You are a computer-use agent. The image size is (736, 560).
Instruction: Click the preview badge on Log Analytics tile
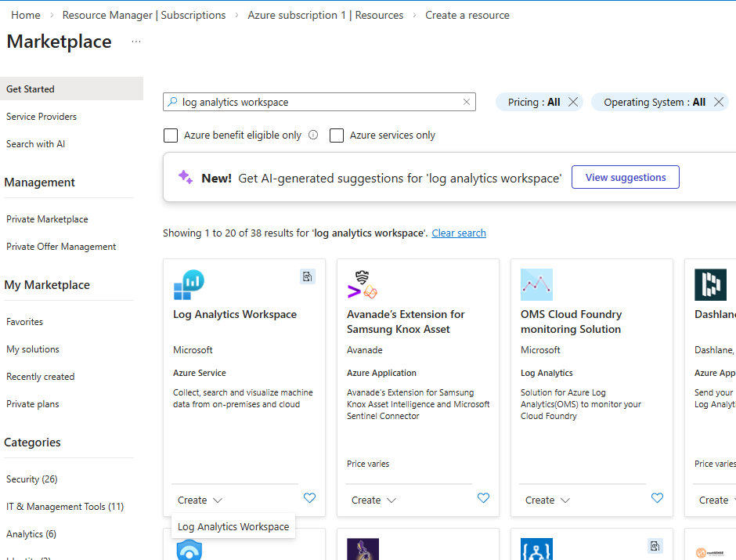point(308,276)
